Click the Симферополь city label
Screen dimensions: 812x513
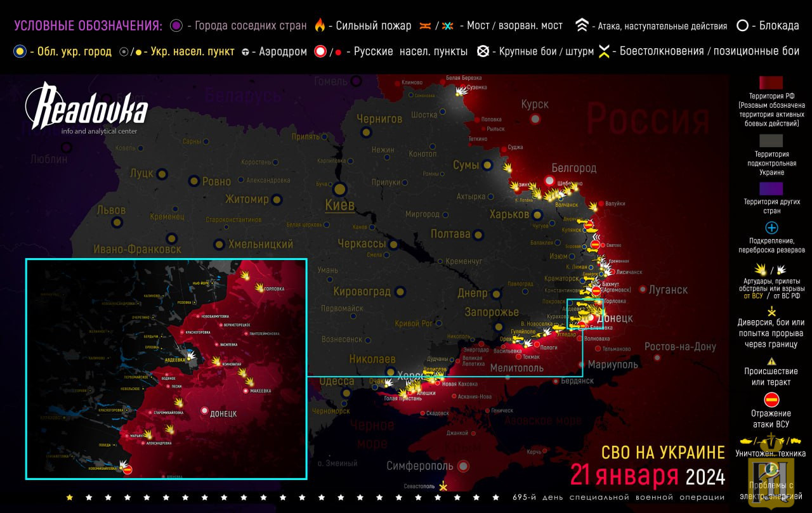pyautogui.click(x=420, y=466)
